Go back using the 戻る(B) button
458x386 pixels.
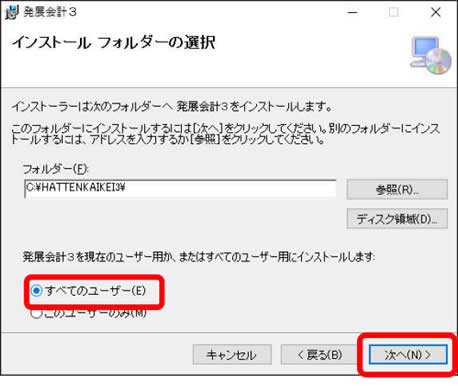click(320, 355)
